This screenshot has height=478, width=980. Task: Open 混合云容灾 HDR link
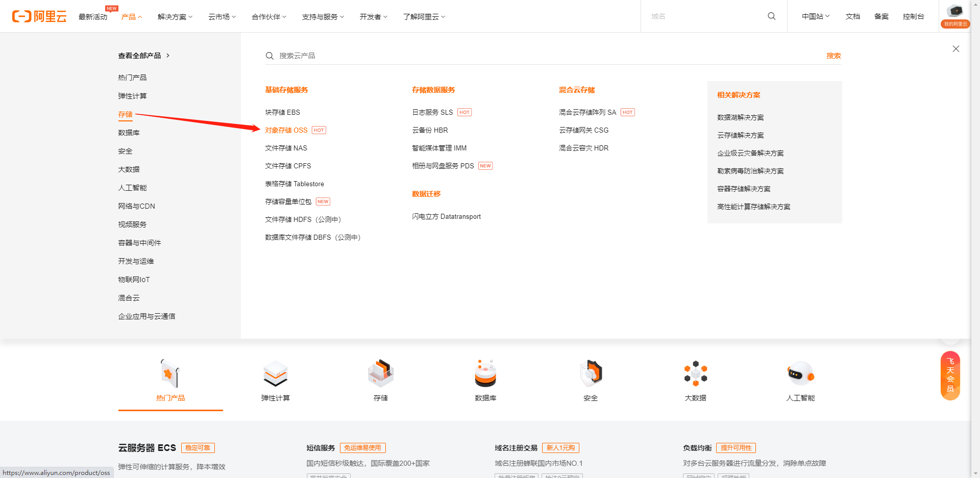584,148
